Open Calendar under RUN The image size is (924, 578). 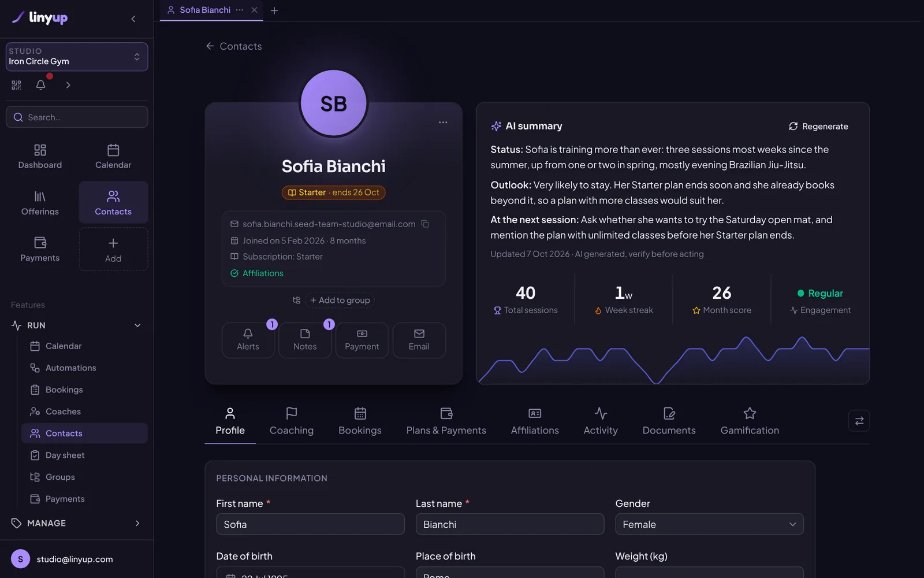(x=84, y=346)
